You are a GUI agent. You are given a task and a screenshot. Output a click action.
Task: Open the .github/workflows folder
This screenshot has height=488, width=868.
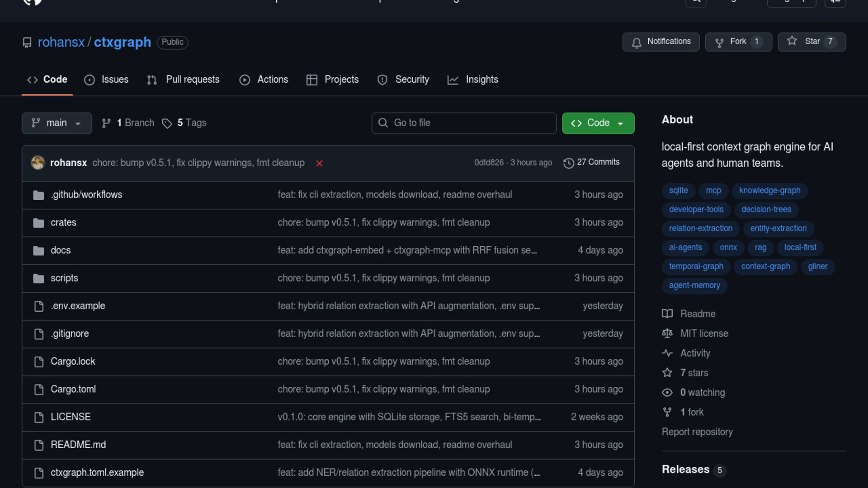tap(86, 195)
